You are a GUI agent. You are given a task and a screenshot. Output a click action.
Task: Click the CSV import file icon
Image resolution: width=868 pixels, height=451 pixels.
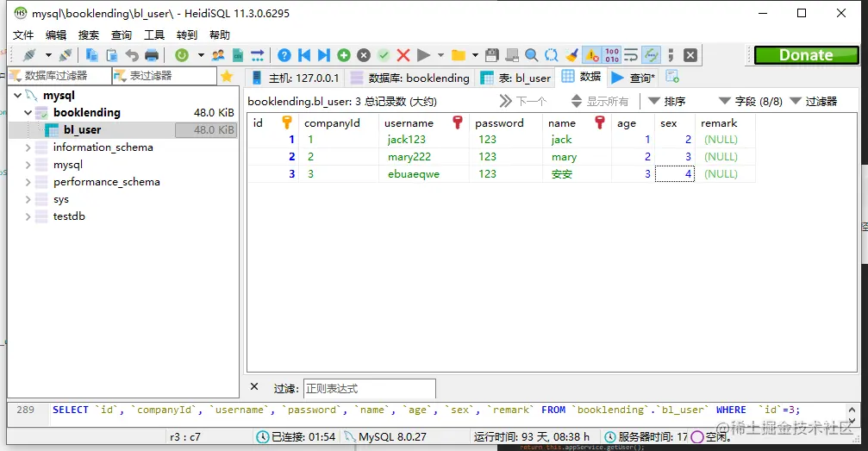(238, 55)
